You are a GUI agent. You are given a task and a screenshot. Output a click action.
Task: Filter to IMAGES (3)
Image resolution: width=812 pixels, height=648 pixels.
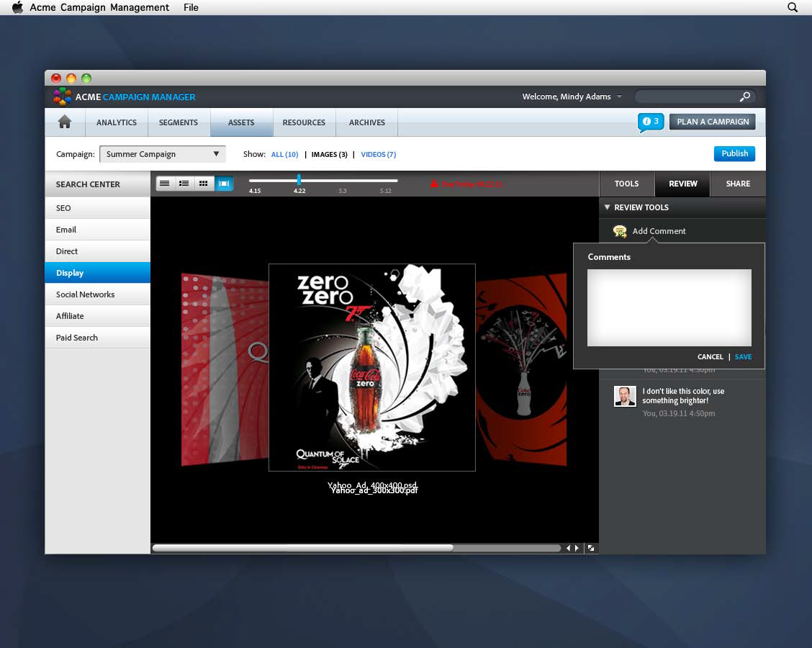329,154
